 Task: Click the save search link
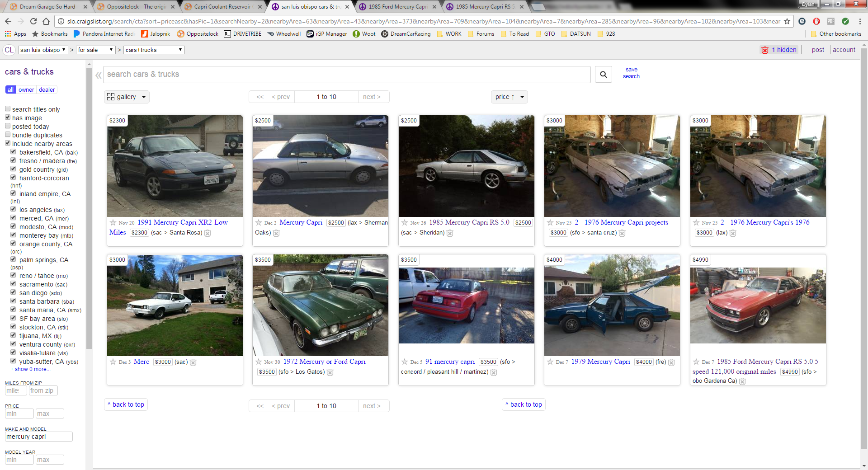(x=631, y=73)
